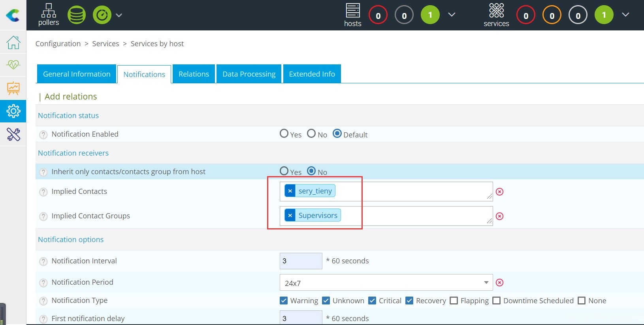Click the Implied Contact Groups selection field

[x=386, y=216]
